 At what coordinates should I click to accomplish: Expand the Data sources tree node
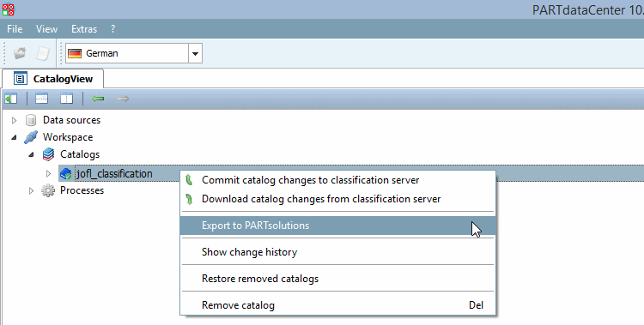(x=14, y=120)
